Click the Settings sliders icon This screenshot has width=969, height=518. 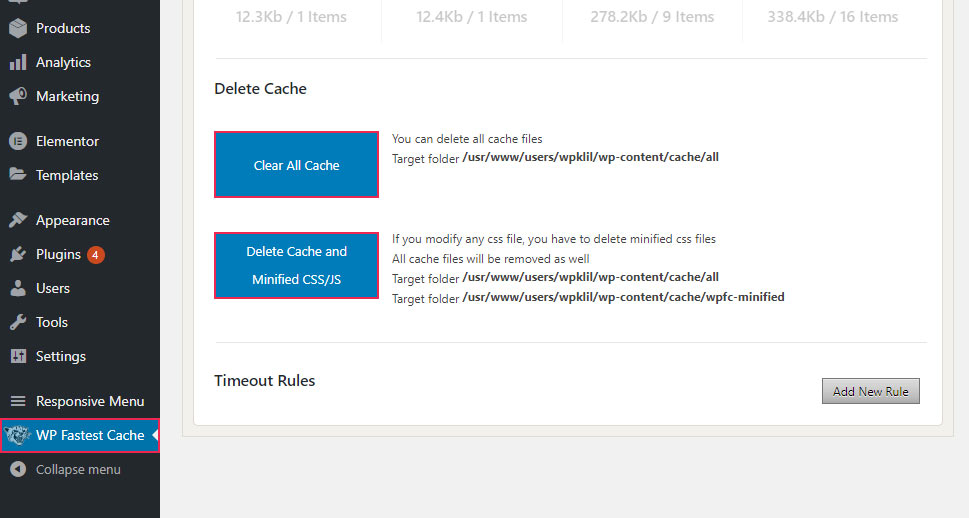point(18,356)
